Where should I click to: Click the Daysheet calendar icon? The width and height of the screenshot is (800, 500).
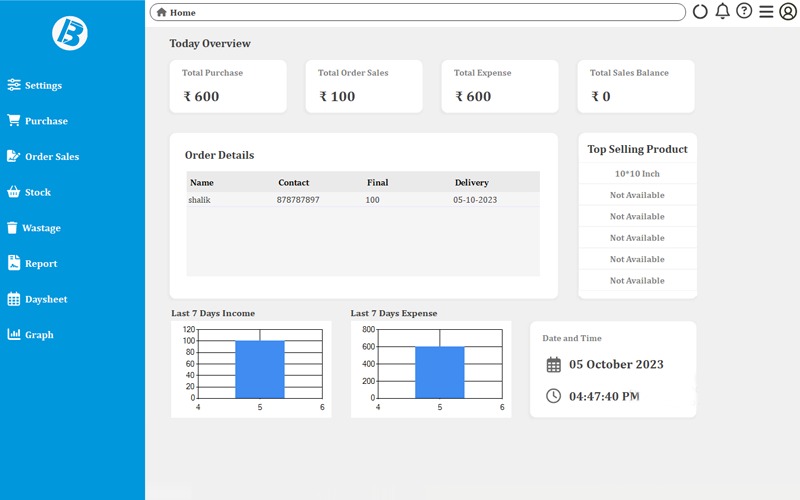click(x=14, y=299)
